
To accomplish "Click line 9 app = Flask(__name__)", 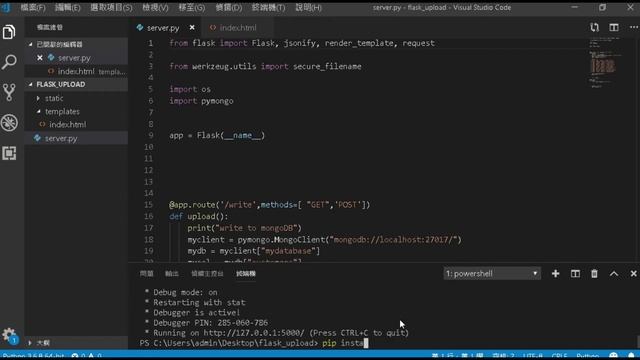I will click(x=217, y=136).
